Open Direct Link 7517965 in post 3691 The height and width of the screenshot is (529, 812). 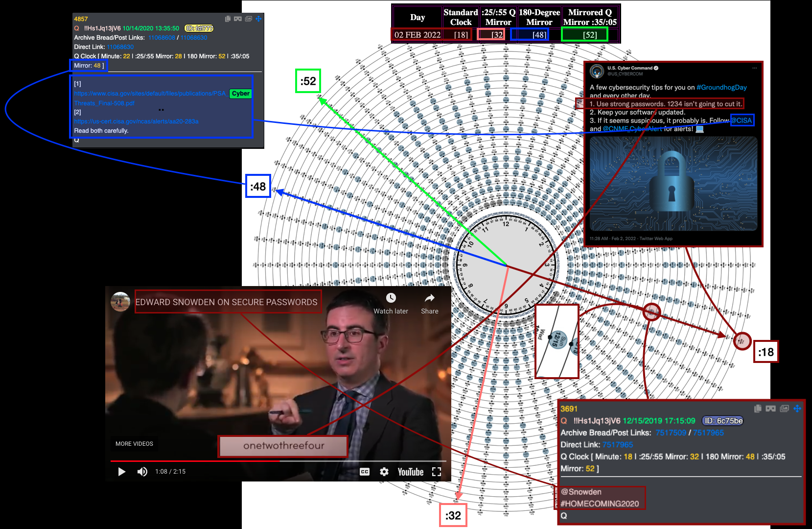[618, 445]
